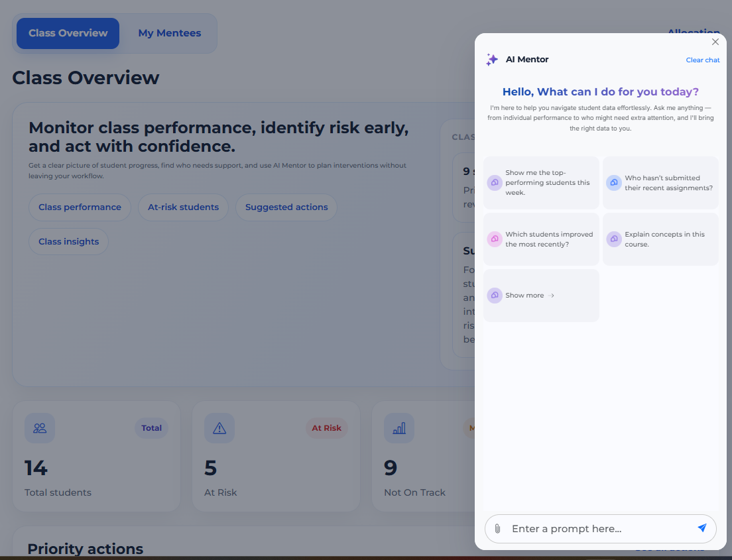The height and width of the screenshot is (560, 732).
Task: Click icon beside top-performing students suggestion
Action: [x=495, y=182]
